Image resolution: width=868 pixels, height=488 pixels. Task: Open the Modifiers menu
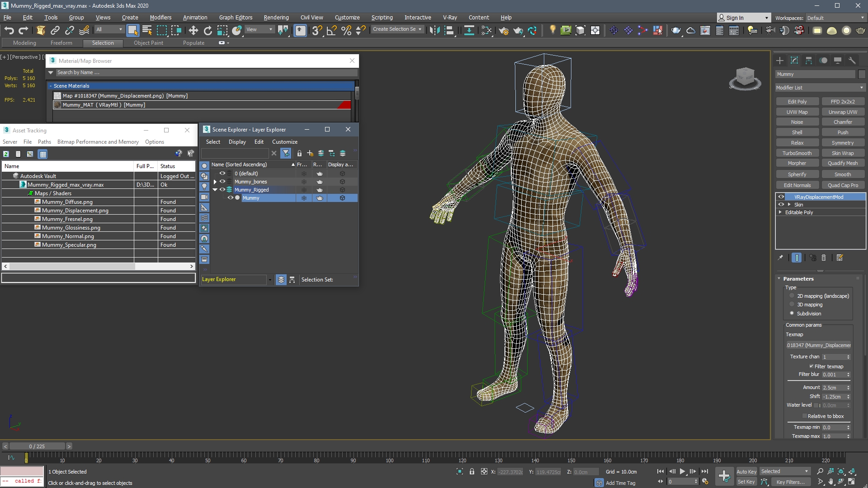[160, 18]
